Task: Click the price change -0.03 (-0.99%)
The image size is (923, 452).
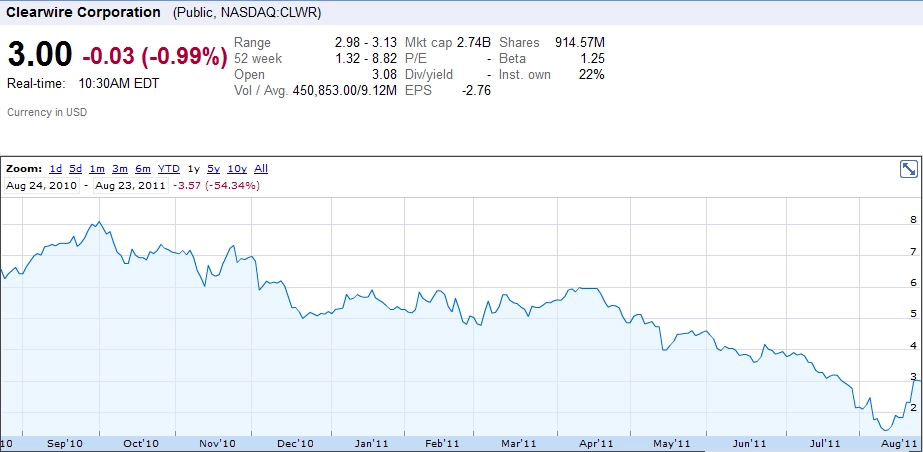Action: pyautogui.click(x=155, y=56)
